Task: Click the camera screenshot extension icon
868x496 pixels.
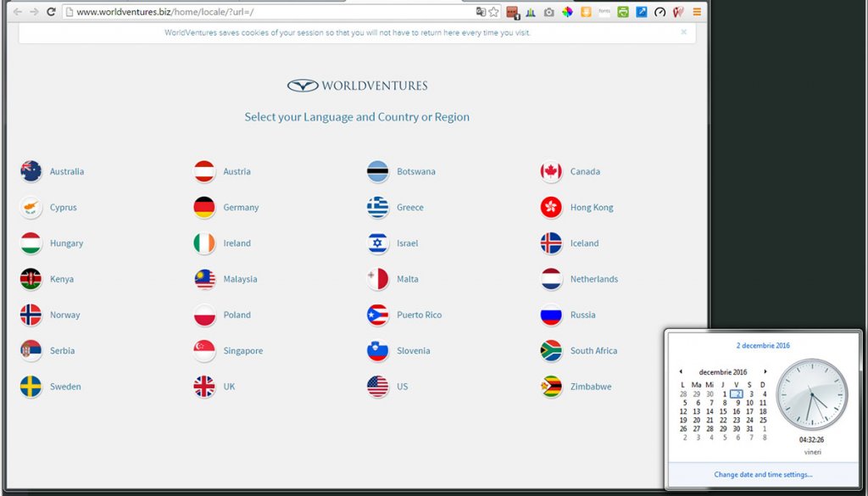Action: (548, 12)
